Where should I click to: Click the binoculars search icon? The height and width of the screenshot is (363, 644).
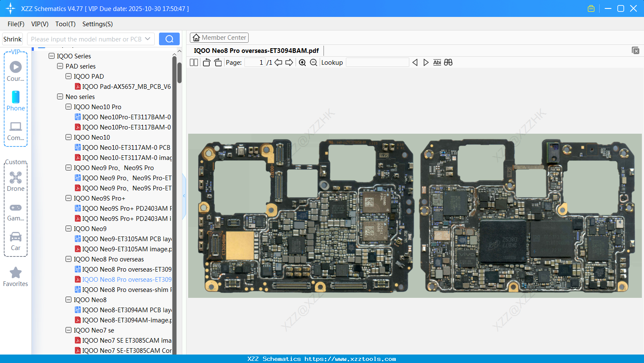(x=448, y=63)
